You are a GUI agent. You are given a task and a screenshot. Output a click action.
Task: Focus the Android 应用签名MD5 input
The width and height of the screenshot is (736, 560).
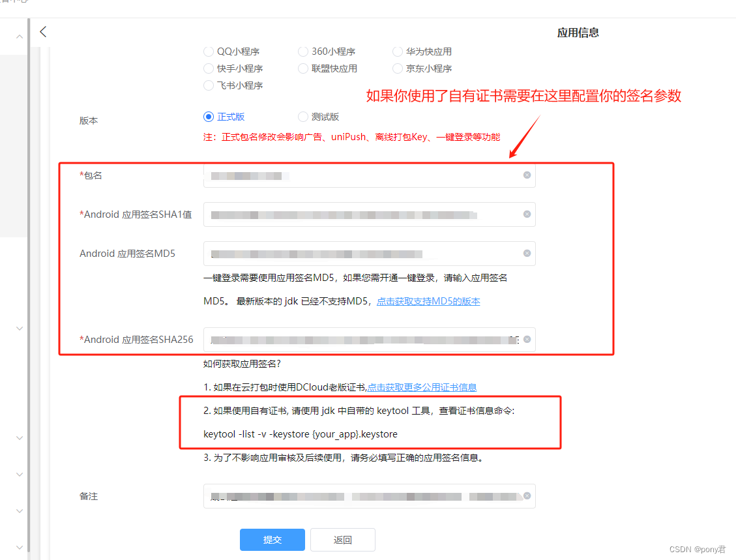(370, 254)
